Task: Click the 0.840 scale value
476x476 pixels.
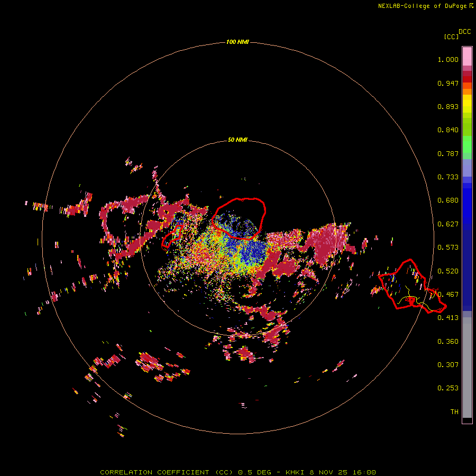Action: pos(448,130)
